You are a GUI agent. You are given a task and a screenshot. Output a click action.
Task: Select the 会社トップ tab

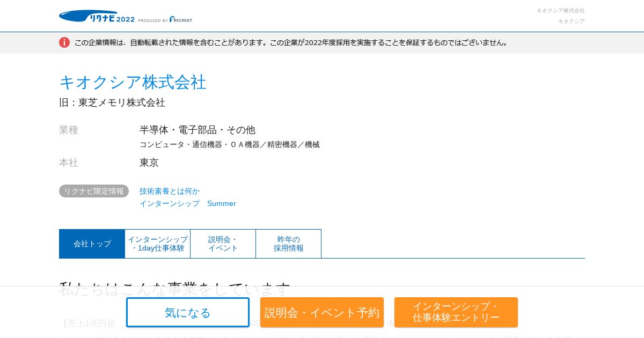pos(92,244)
